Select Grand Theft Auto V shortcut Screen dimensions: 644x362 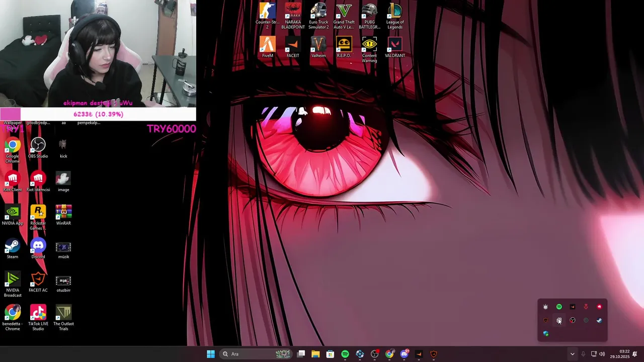344,16
